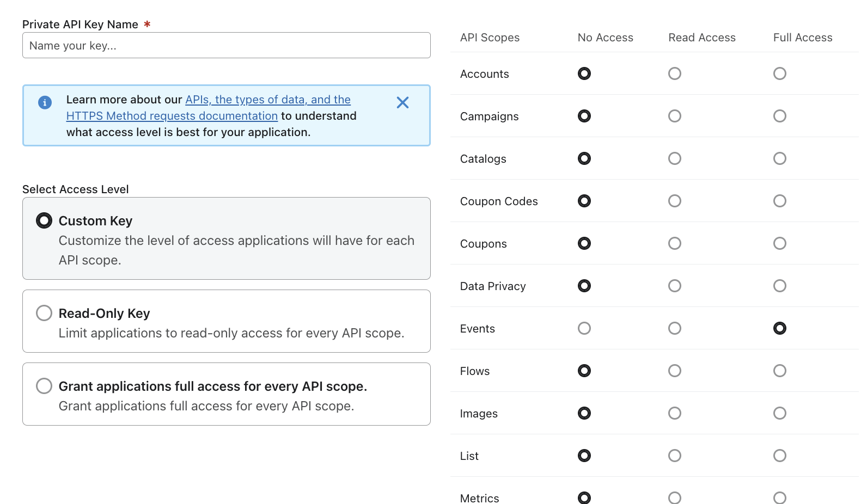Select the Custom Key access level
This screenshot has width=867, height=504.
tap(44, 220)
